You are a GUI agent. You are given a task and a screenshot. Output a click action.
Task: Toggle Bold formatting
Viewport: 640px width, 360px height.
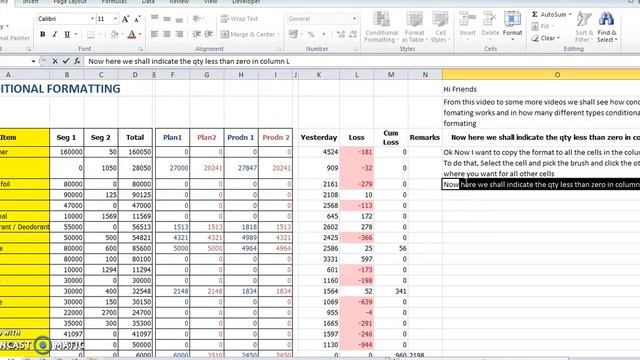coord(42,34)
